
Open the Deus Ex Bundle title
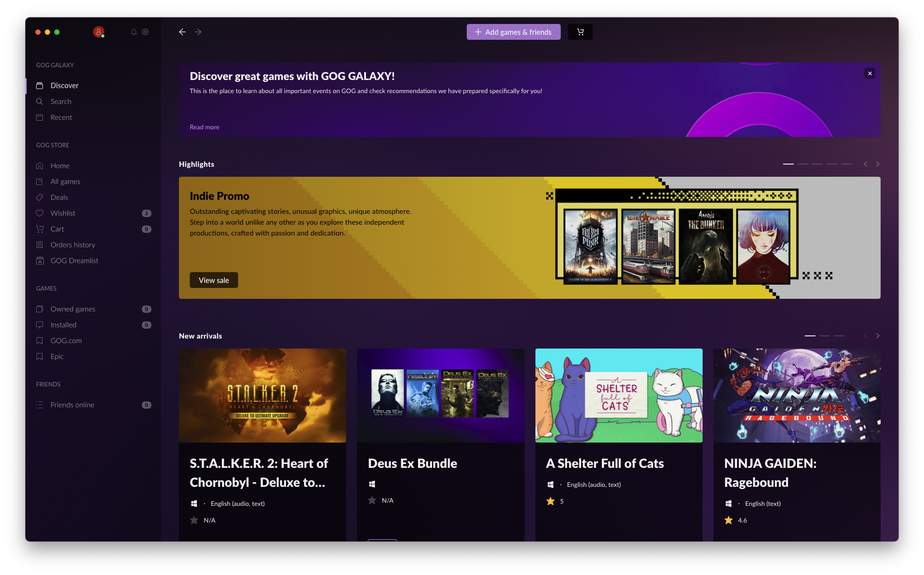coord(413,463)
